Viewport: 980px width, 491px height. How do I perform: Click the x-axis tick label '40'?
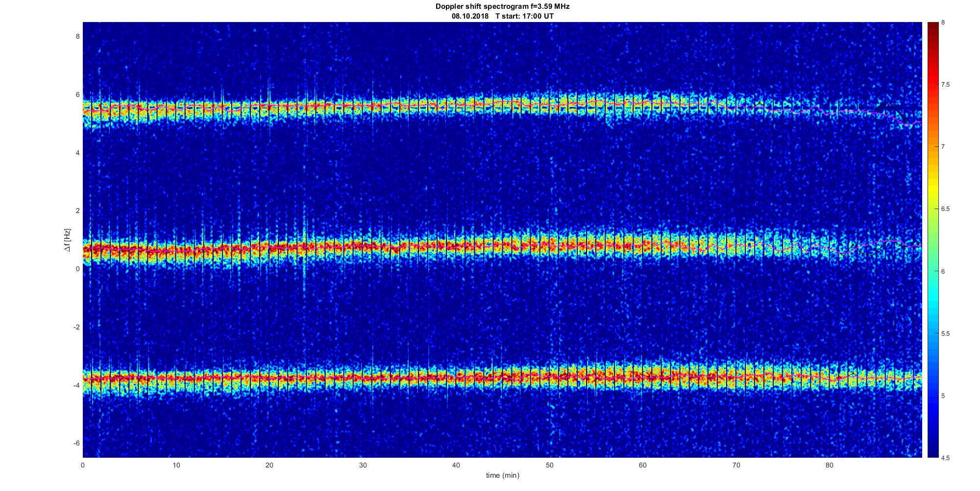point(456,465)
